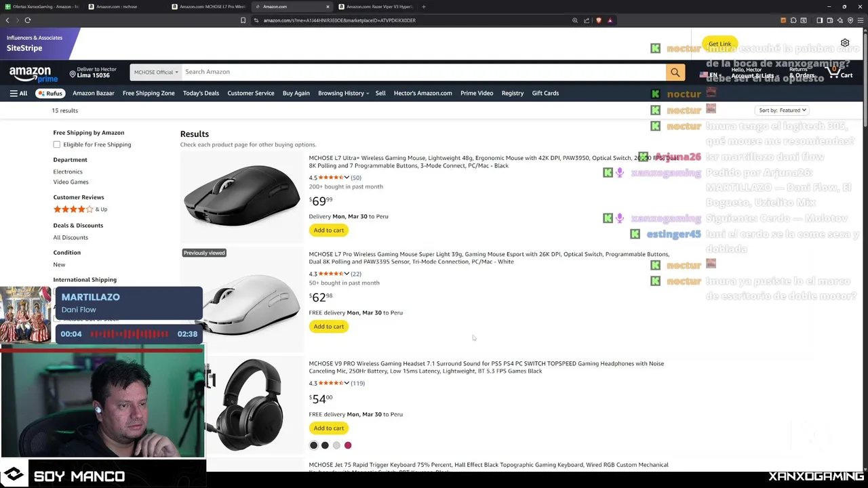Image resolution: width=868 pixels, height=488 pixels.
Task: Open the shopping Cart icon
Action: coord(838,72)
